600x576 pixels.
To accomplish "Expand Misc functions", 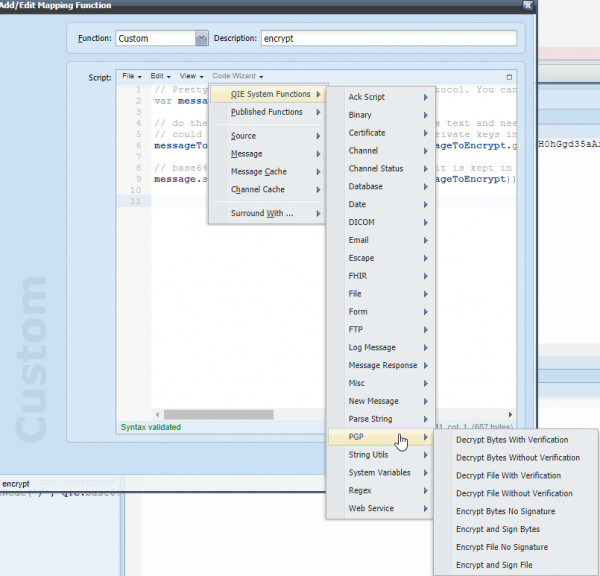I will (381, 383).
